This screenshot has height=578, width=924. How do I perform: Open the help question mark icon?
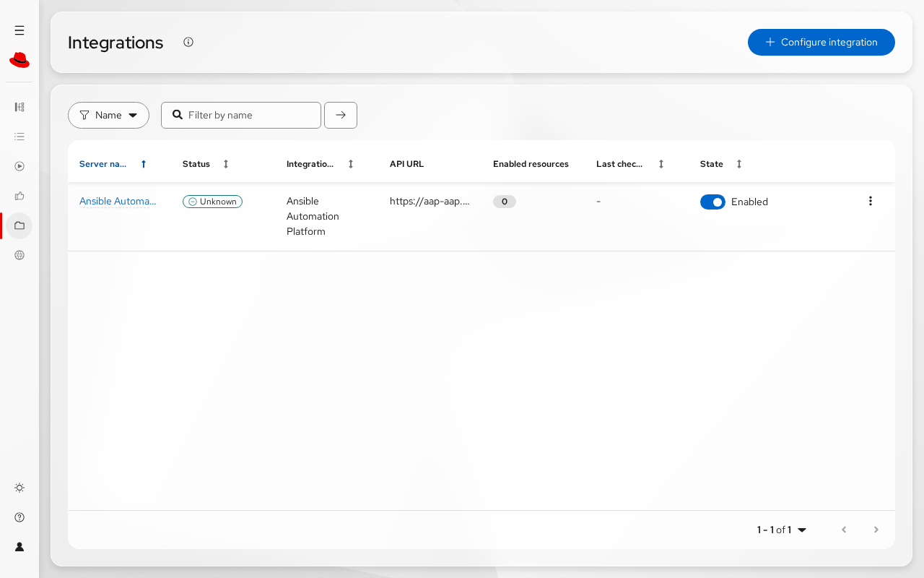click(x=19, y=517)
